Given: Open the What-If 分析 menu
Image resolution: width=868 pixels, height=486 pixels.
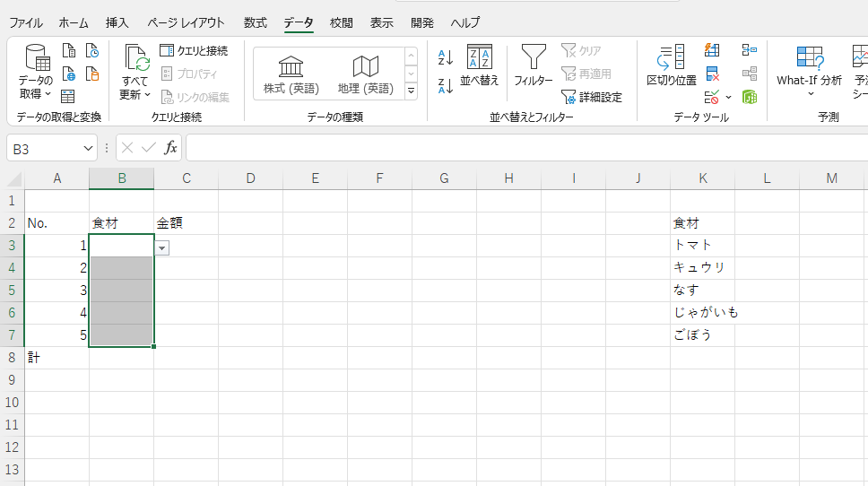Looking at the screenshot, I should 810,71.
